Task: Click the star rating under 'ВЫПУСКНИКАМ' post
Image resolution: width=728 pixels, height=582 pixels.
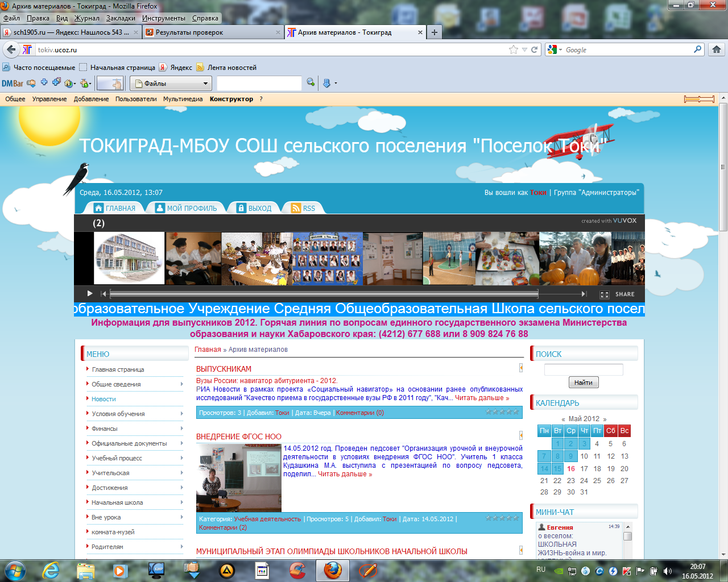Action: [x=502, y=412]
